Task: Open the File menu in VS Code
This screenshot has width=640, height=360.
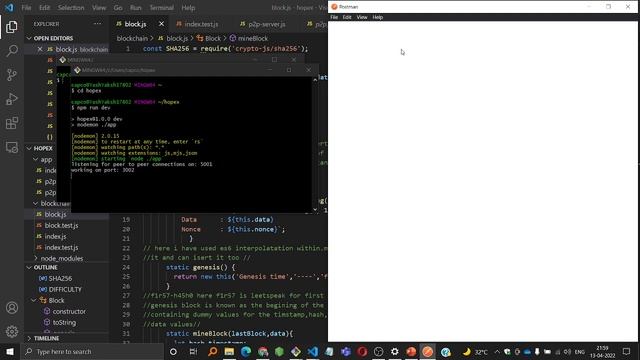Action: [x=26, y=8]
